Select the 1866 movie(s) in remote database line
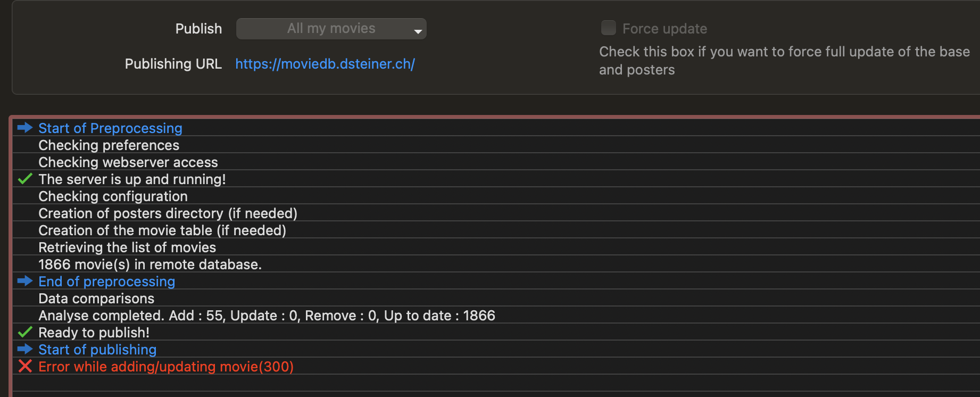The height and width of the screenshot is (397, 980). click(150, 264)
